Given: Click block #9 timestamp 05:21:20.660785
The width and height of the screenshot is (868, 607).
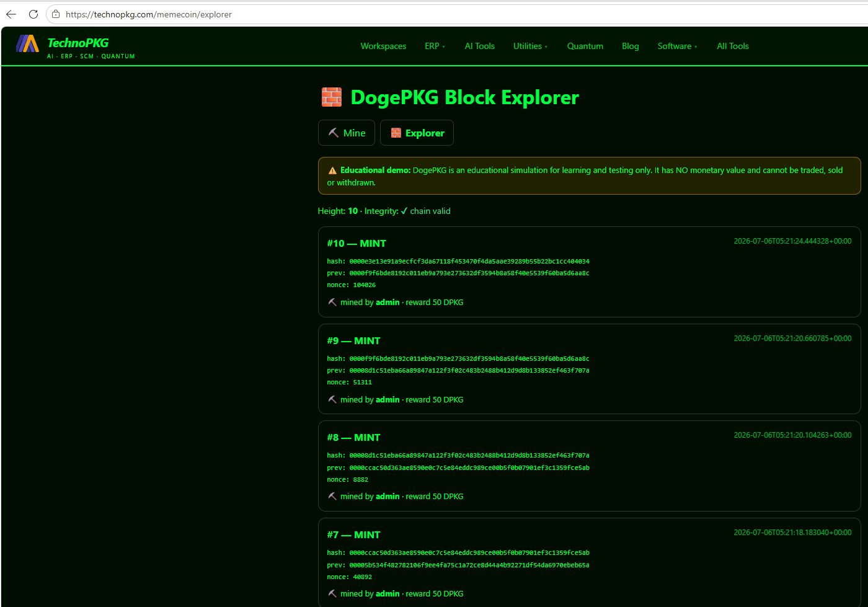Looking at the screenshot, I should [x=792, y=339].
